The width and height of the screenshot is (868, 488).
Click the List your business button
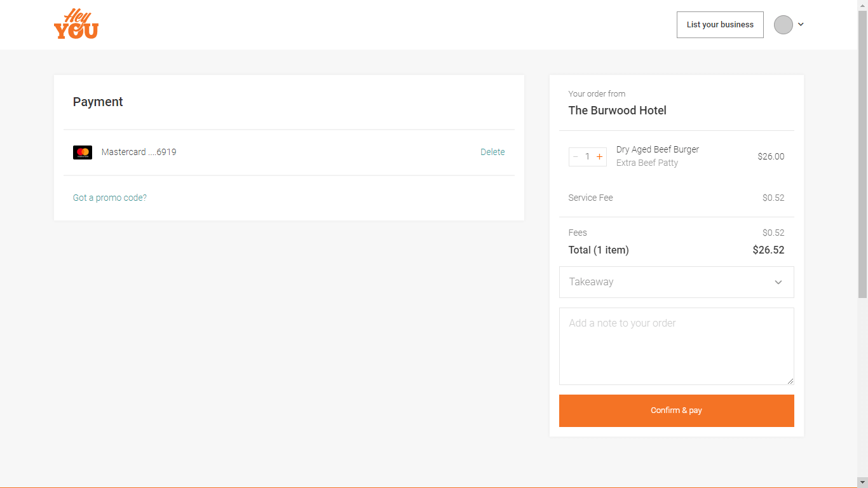tap(720, 24)
